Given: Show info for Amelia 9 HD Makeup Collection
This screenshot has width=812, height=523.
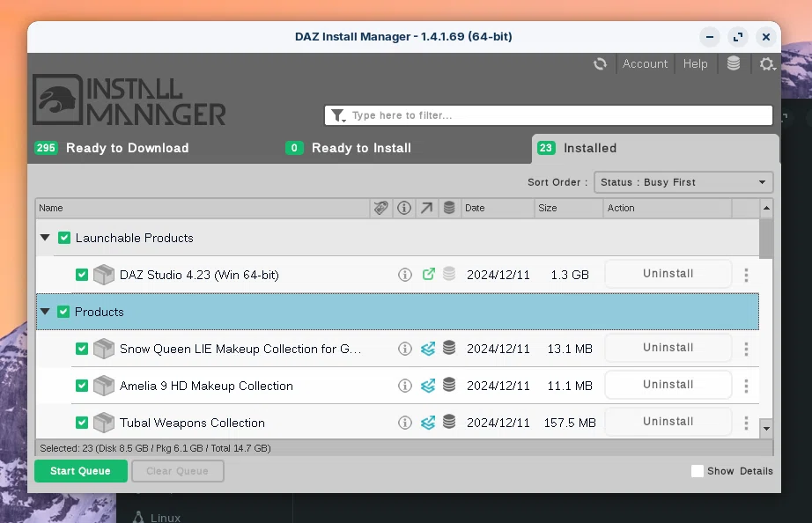Looking at the screenshot, I should click(x=405, y=386).
